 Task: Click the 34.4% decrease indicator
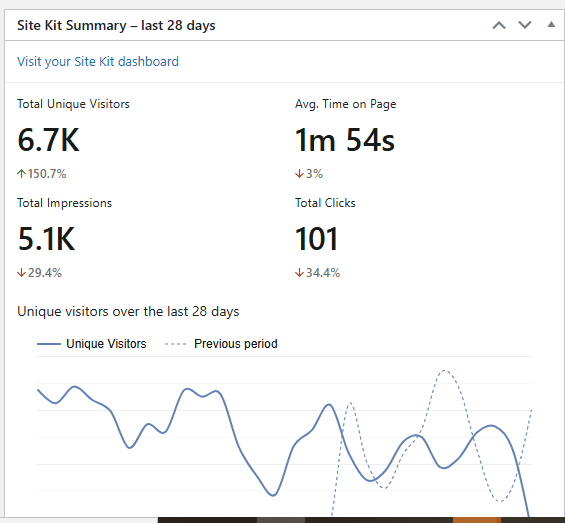tap(317, 273)
